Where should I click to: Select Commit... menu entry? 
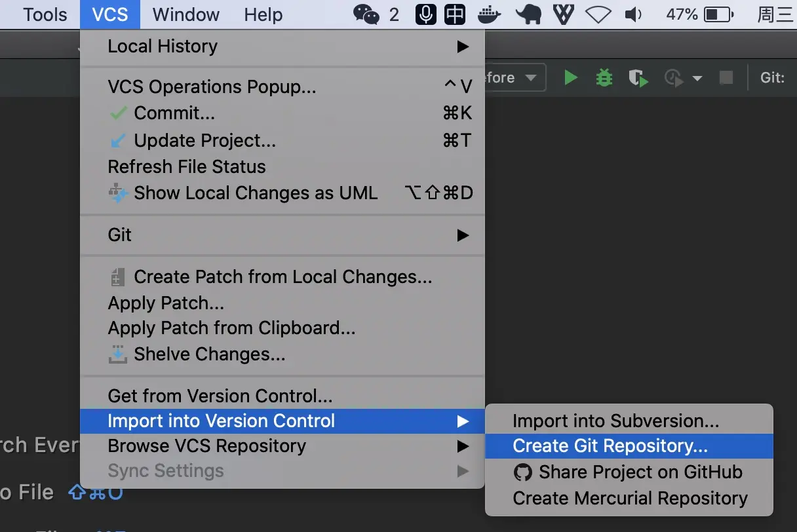click(x=282, y=113)
